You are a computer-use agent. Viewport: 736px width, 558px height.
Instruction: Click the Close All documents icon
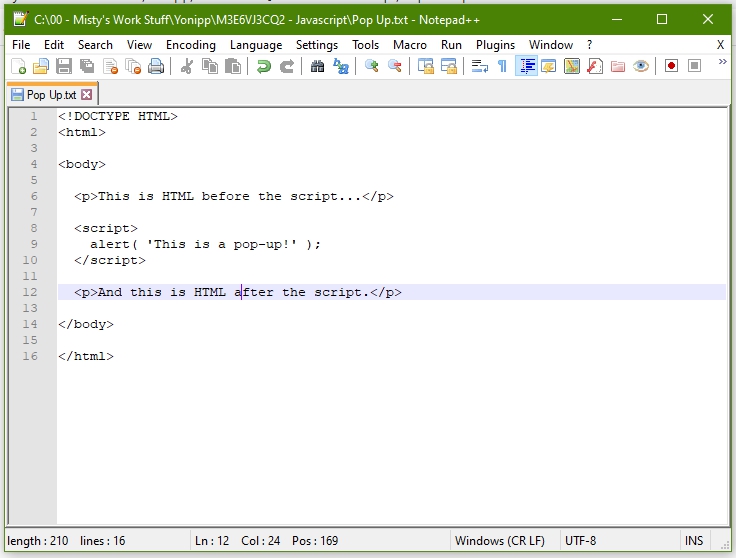pos(133,66)
